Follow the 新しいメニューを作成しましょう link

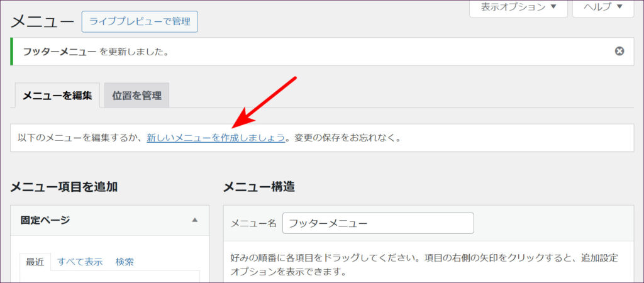(x=216, y=137)
